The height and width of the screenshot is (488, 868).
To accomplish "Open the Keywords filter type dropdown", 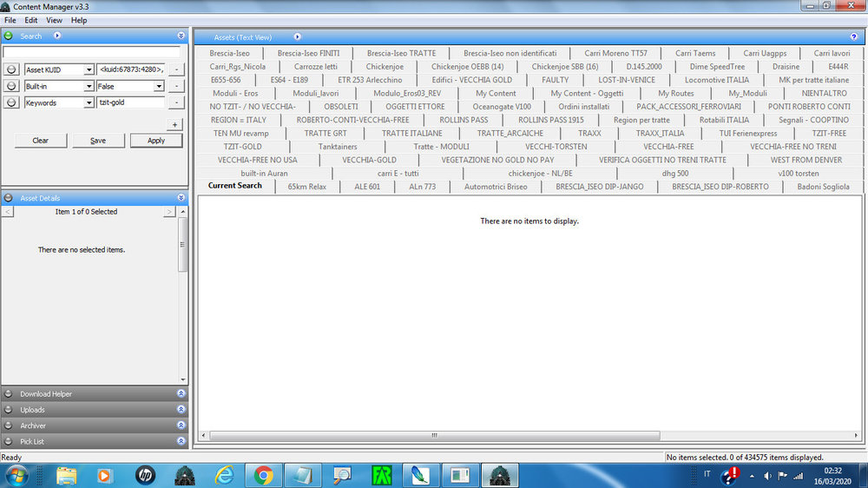I will [x=89, y=103].
